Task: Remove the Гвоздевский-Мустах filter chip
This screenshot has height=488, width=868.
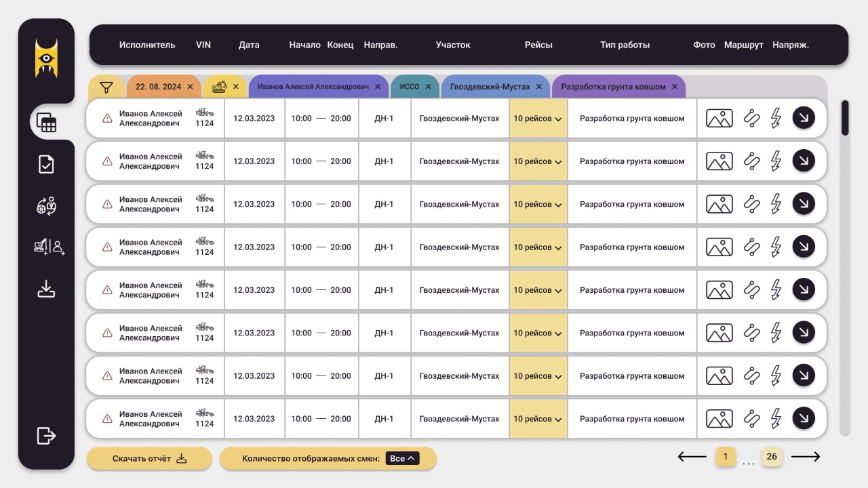Action: (539, 87)
